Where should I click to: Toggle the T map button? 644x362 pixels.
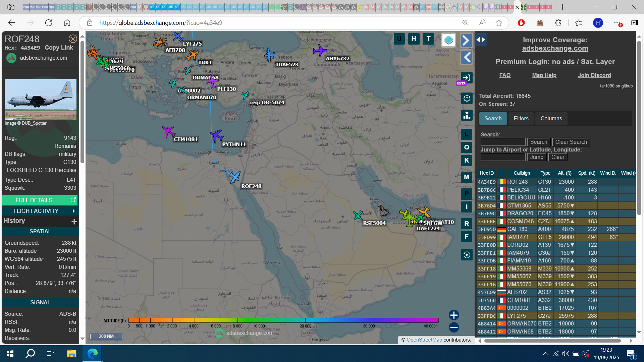(x=428, y=39)
